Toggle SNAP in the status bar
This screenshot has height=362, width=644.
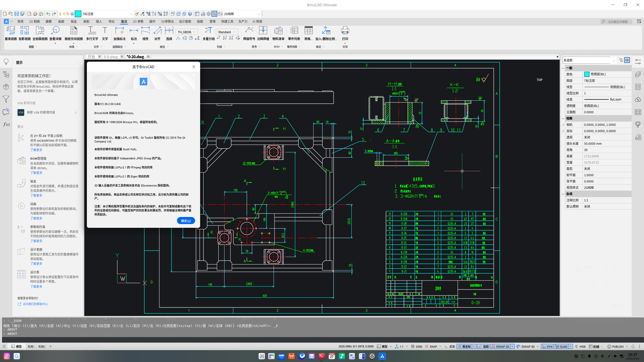[x=431, y=347]
